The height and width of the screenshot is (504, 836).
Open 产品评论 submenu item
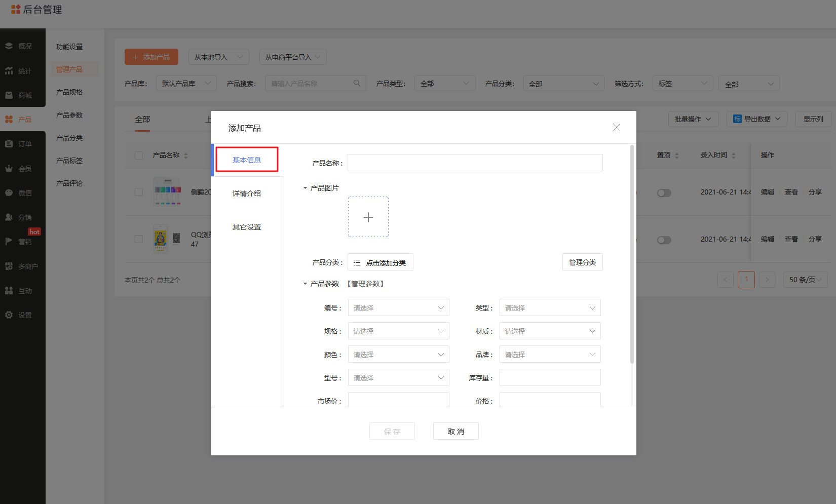click(69, 183)
